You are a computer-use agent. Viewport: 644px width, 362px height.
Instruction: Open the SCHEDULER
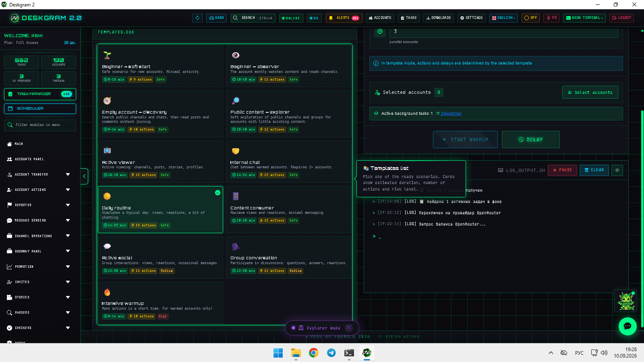coord(40,109)
